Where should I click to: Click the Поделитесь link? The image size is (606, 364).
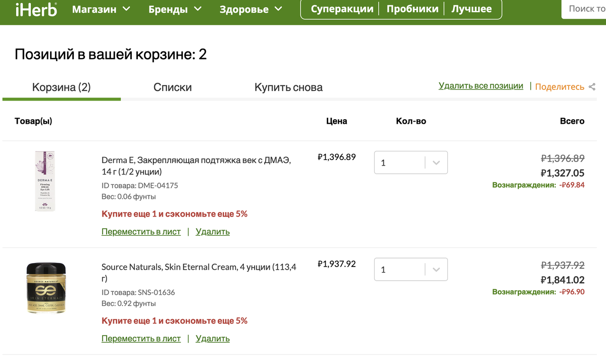click(560, 87)
